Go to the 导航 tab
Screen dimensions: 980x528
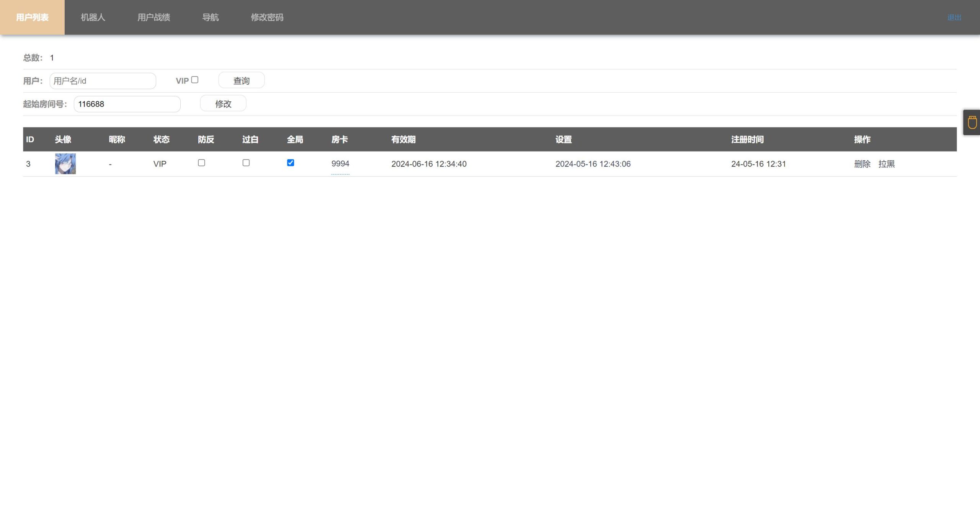(210, 17)
